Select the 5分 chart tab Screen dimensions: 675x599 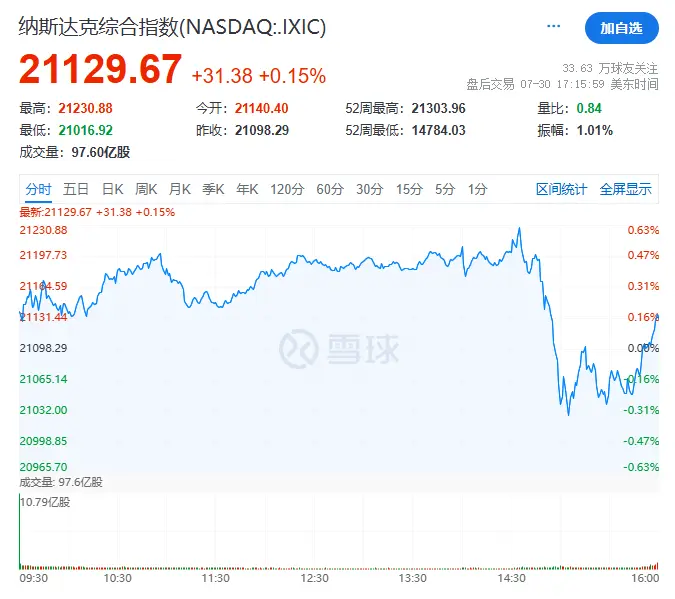[445, 189]
